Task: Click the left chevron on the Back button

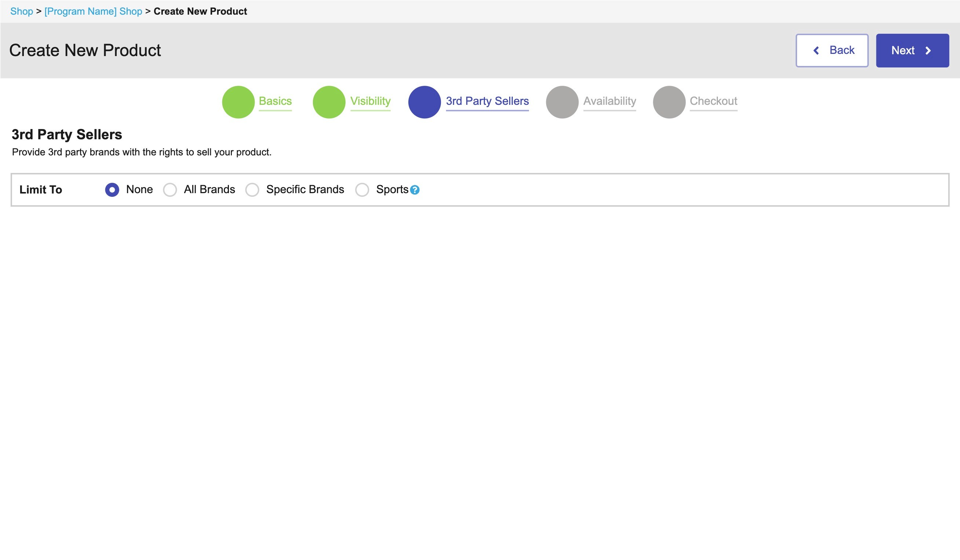Action: coord(816,51)
